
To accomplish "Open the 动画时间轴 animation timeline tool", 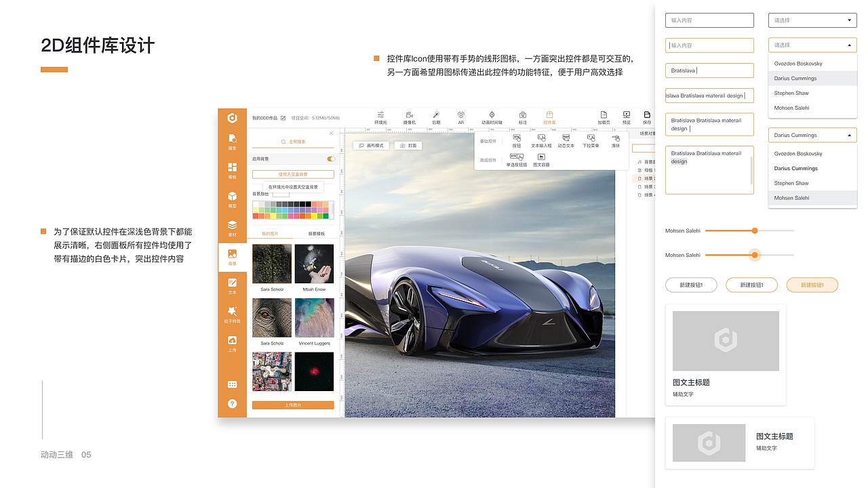I will (x=492, y=118).
